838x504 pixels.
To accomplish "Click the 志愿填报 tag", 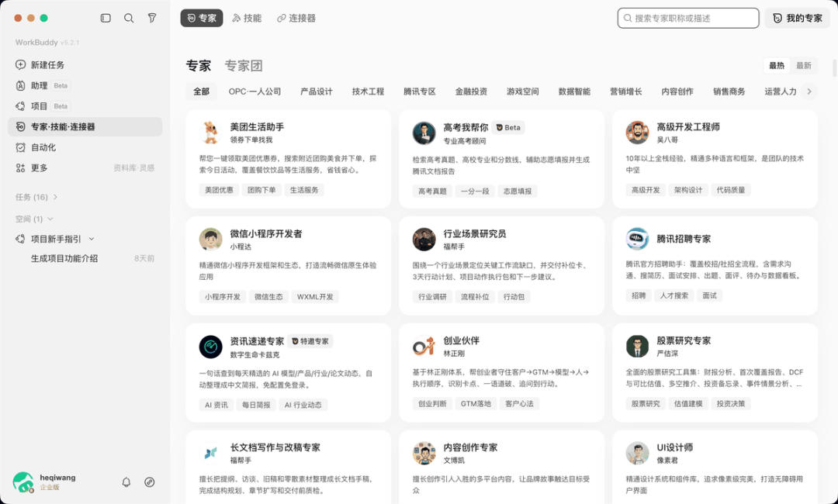I will pos(518,192).
